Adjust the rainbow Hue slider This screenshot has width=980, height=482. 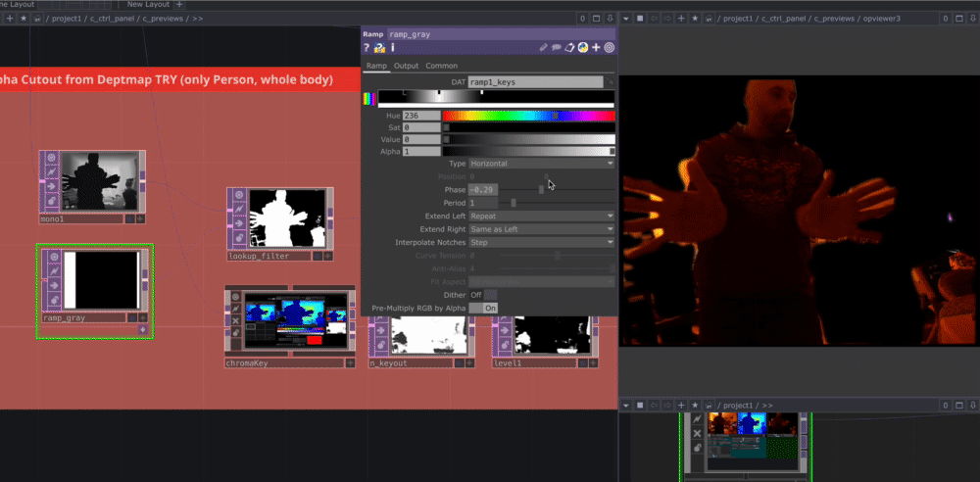(x=529, y=116)
